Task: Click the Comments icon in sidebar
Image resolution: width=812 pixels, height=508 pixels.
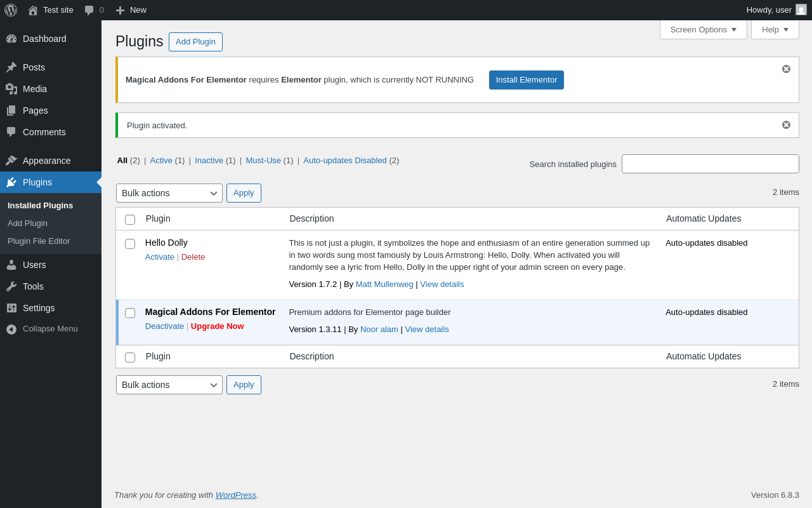Action: 11,132
